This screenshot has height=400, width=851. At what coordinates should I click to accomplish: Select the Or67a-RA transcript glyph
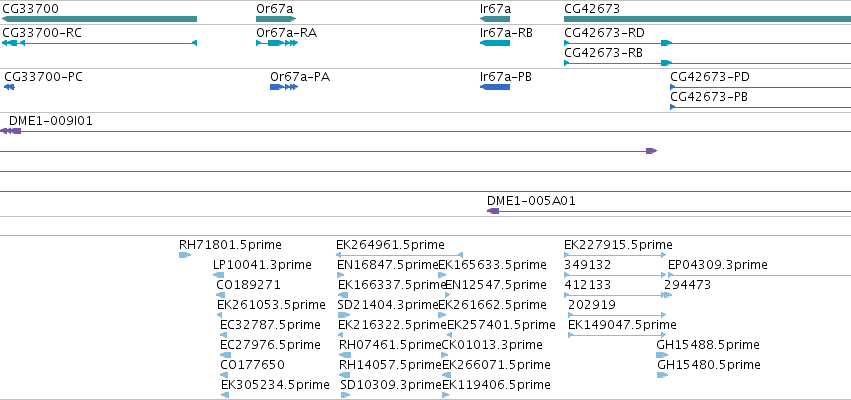277,43
